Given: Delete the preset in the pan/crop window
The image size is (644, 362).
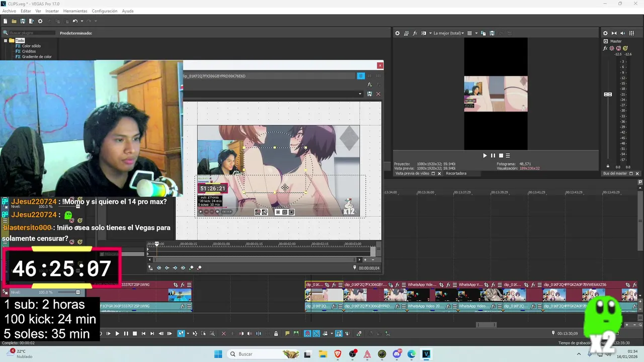Looking at the screenshot, I should (378, 94).
